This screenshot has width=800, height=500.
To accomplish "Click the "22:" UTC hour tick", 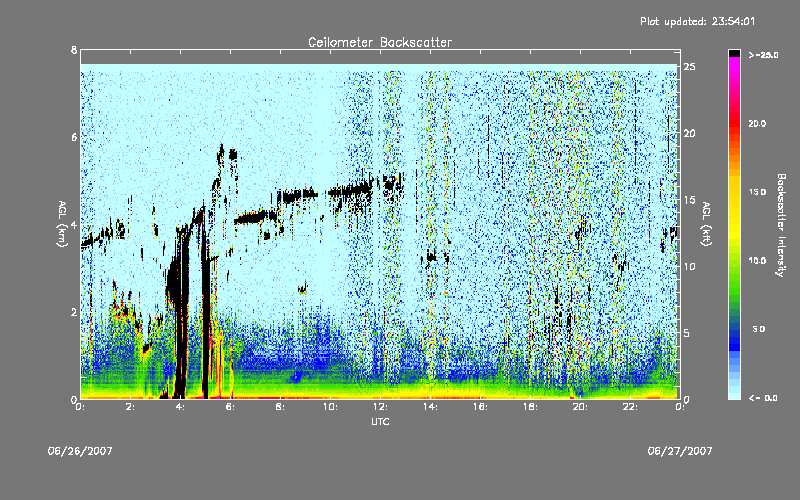I will [x=631, y=407].
